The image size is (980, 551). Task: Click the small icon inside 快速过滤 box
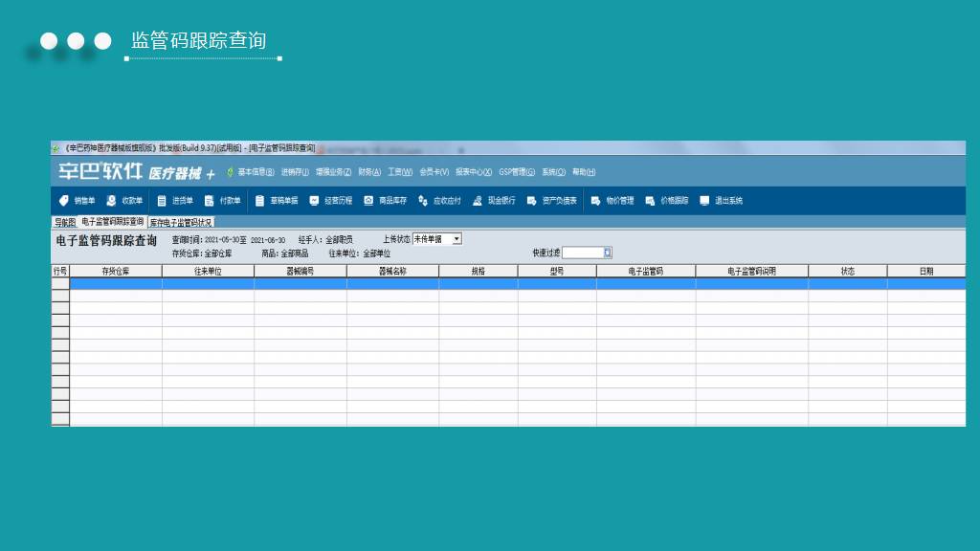(608, 253)
